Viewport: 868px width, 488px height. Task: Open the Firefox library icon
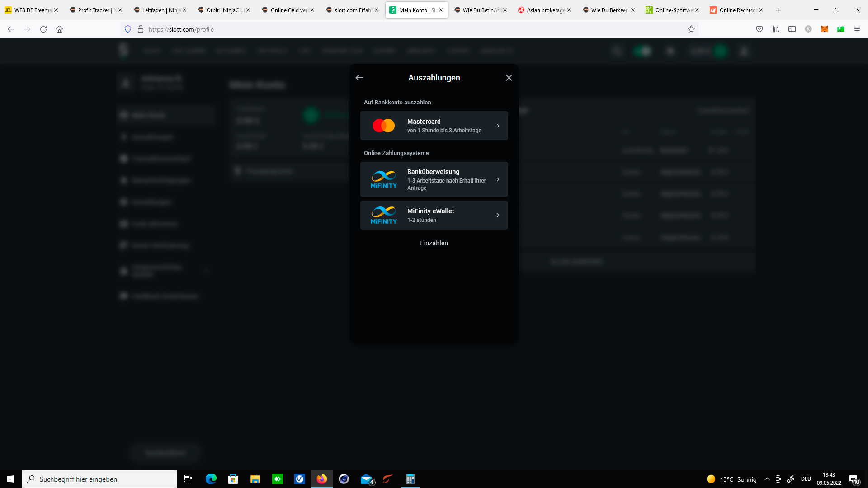coord(776,29)
